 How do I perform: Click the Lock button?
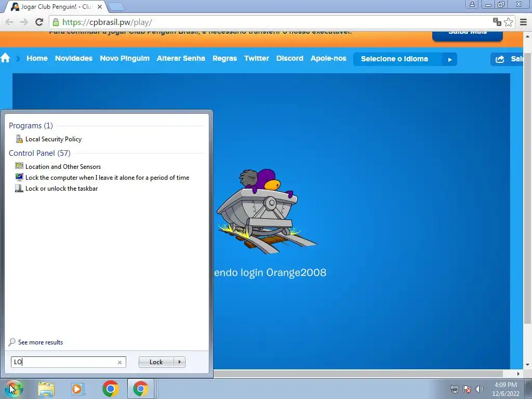pos(156,362)
